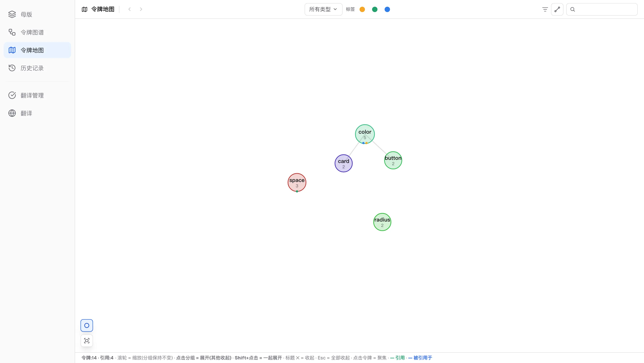Expand the button group node
This screenshot has height=363, width=644.
393,160
